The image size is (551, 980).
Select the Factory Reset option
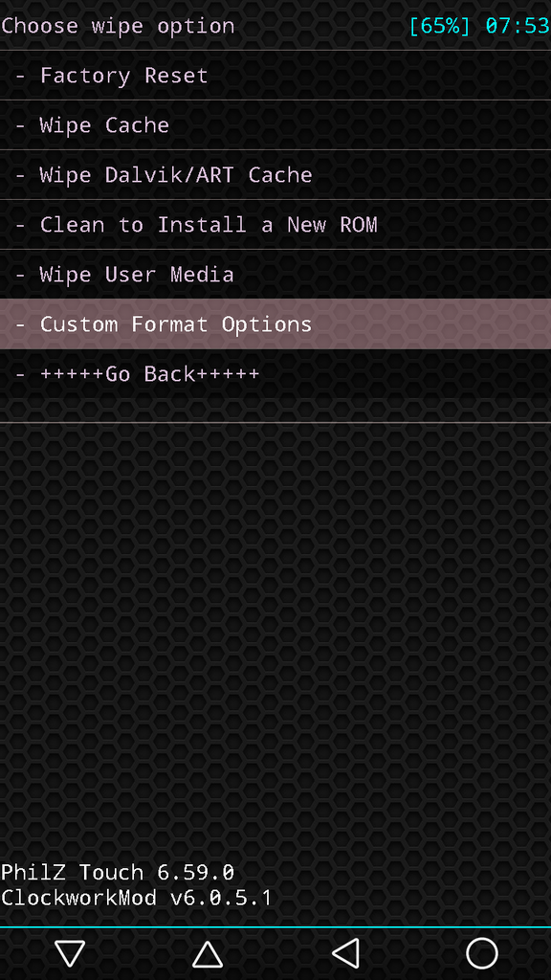[275, 76]
